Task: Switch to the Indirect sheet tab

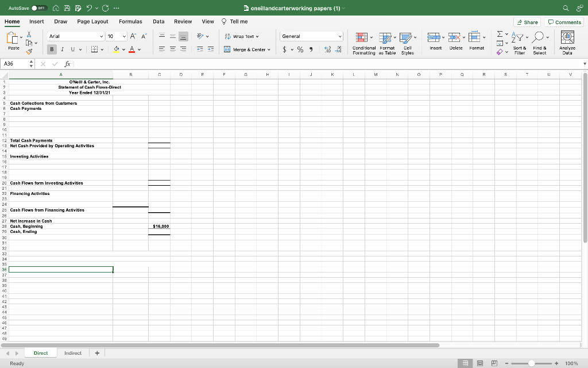Action: tap(73, 353)
